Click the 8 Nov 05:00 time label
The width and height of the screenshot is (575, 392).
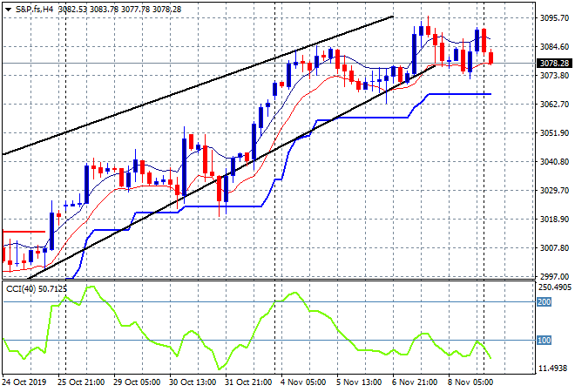(470, 382)
